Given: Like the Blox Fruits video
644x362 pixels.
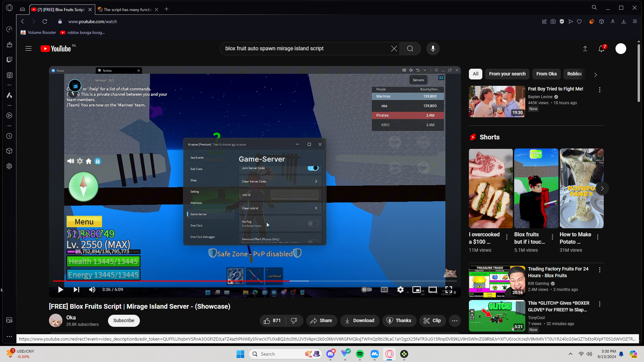Looking at the screenshot, I should (x=272, y=321).
